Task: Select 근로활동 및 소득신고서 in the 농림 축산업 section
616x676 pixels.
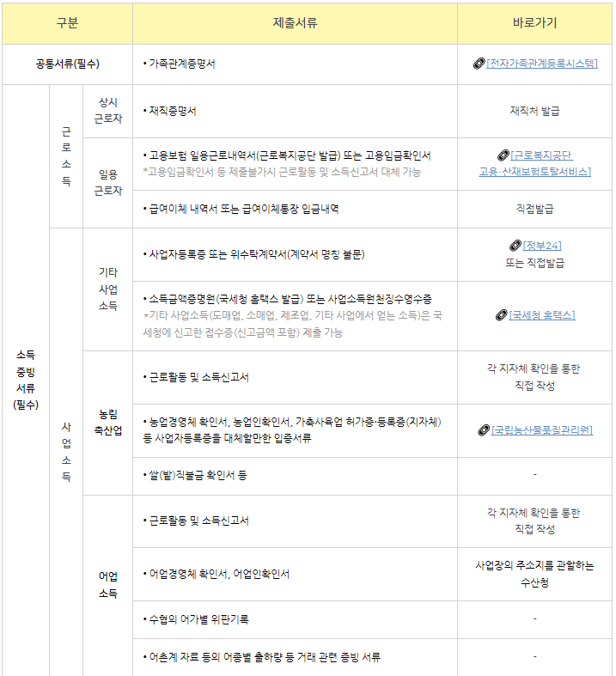Action: [x=196, y=378]
